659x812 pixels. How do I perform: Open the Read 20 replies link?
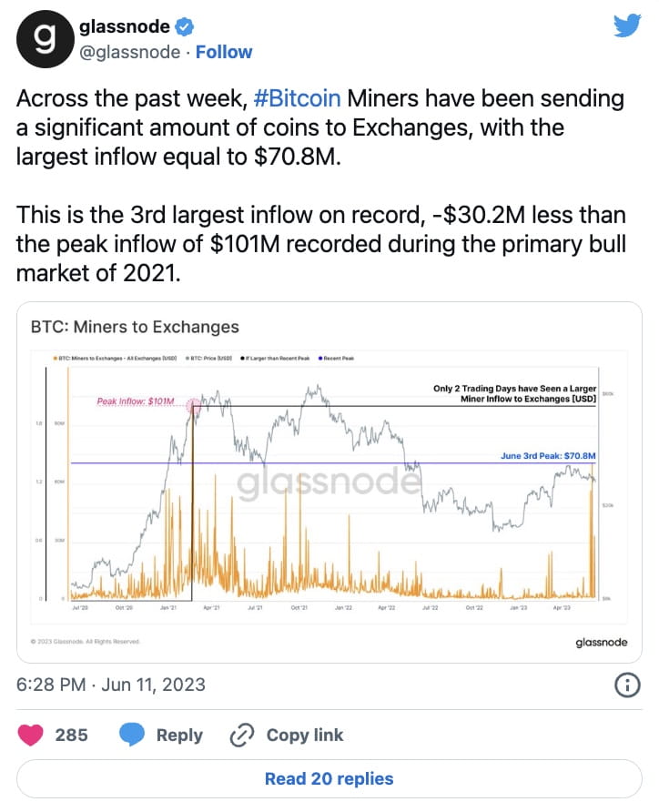(329, 778)
